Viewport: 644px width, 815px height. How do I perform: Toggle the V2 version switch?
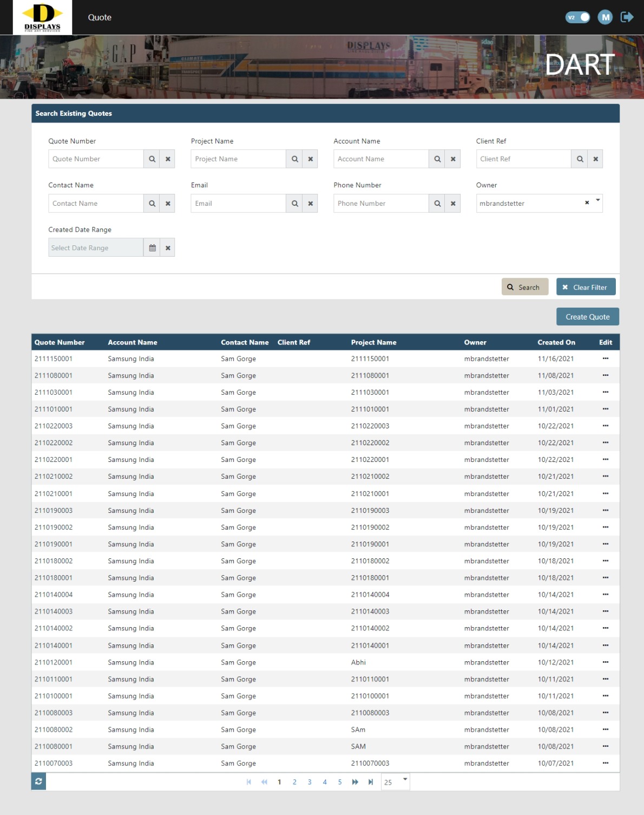577,17
